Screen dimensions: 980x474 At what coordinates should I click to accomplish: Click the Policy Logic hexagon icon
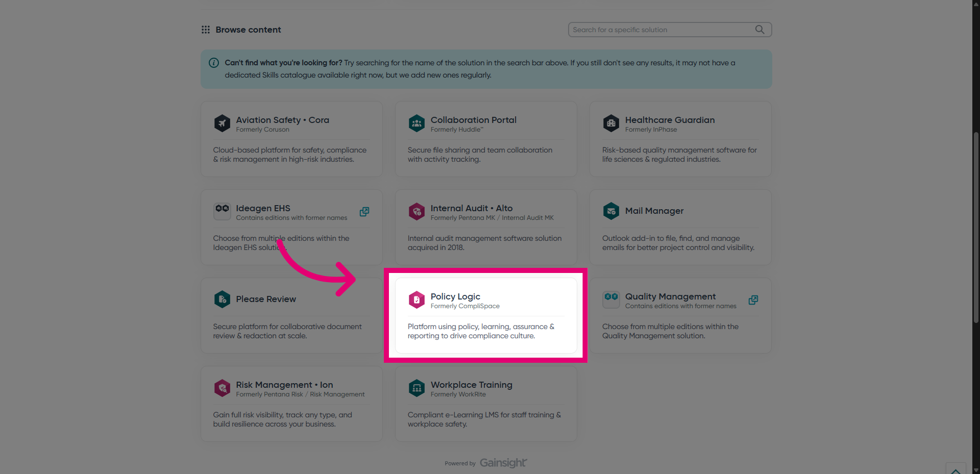(416, 300)
